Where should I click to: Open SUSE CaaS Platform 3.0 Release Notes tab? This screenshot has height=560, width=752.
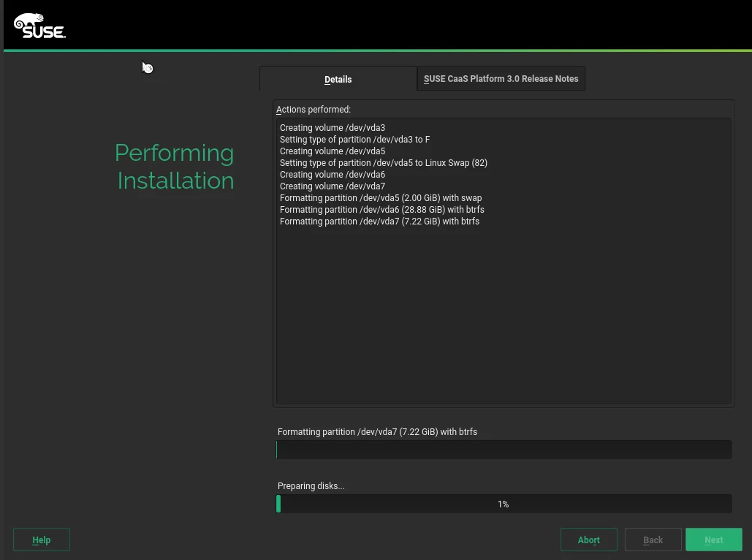[x=501, y=79]
